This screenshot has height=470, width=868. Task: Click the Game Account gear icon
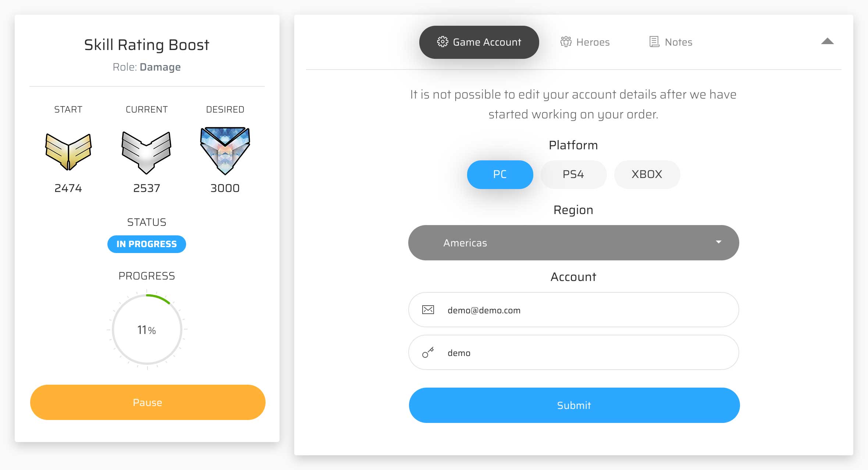pos(443,42)
